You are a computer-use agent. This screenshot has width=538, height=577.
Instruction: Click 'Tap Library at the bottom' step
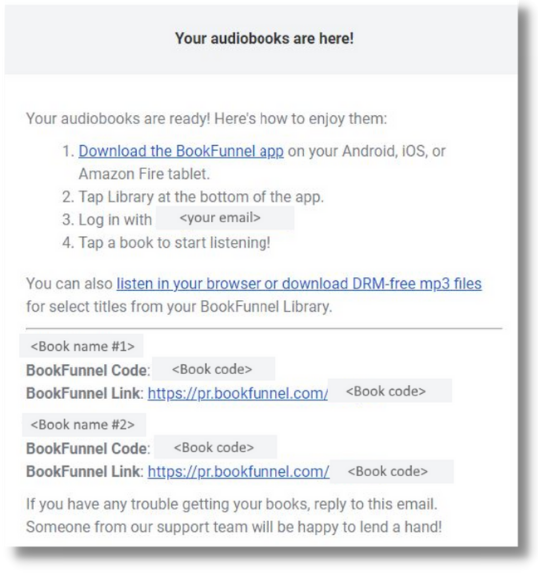[193, 197]
